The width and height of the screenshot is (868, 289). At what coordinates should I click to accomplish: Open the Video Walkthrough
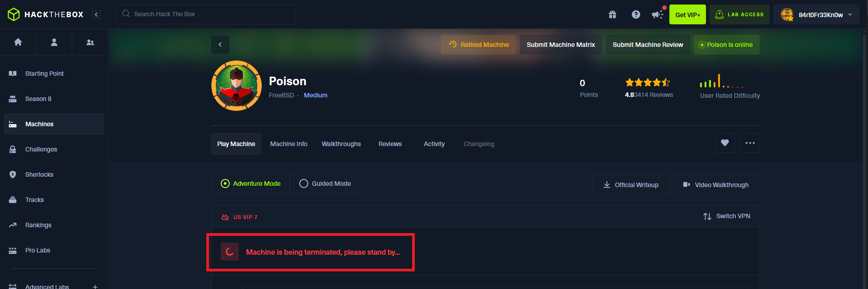pyautogui.click(x=715, y=185)
